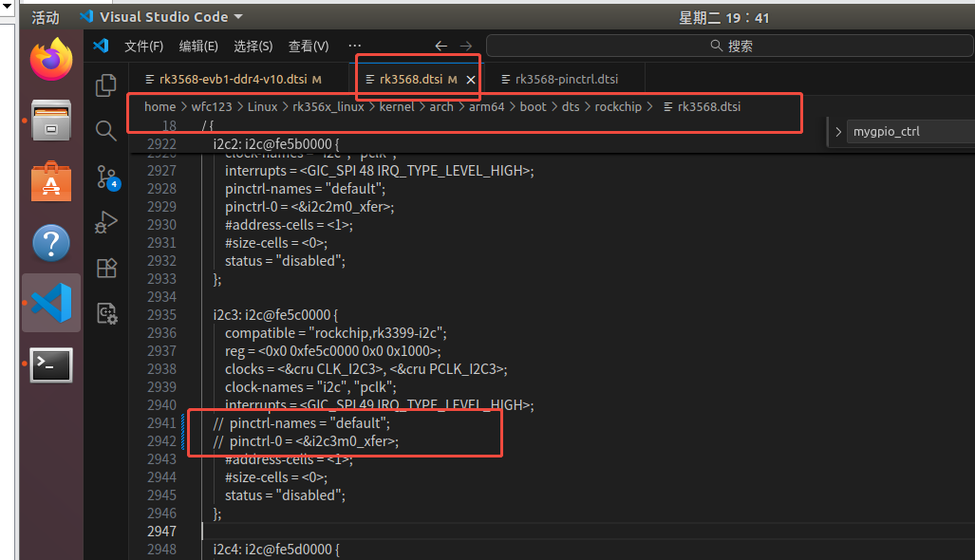Click line interrupts = <GIC_SPI 48 IRQ_TYPE_LEVEL_HIGH>
This screenshot has width=975, height=560.
(380, 171)
